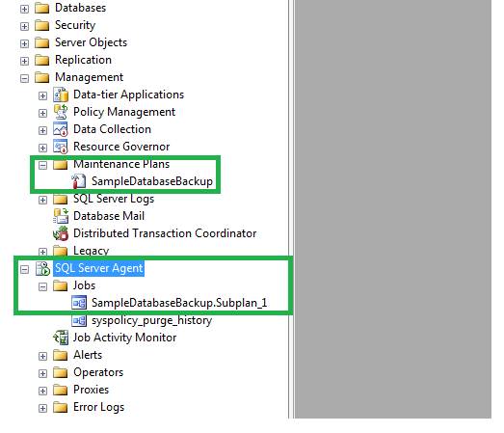Image resolution: width=504 pixels, height=433 pixels.
Task: Click the Error Logs folder icon
Action: [60, 407]
